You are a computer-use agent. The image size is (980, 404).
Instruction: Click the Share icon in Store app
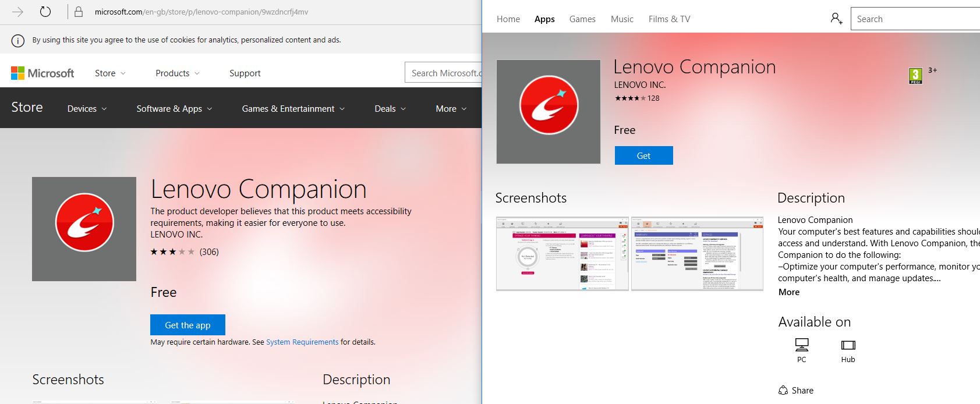[x=783, y=391]
